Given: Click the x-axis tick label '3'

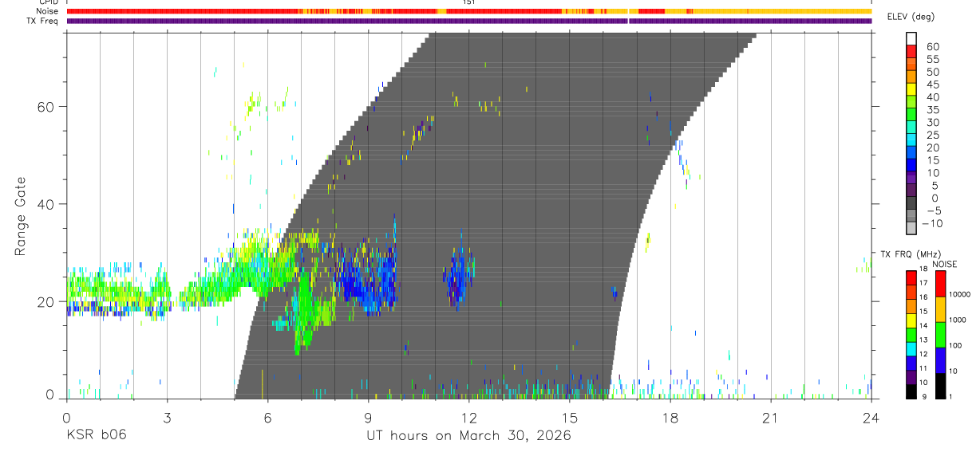Looking at the screenshot, I should point(167,418).
